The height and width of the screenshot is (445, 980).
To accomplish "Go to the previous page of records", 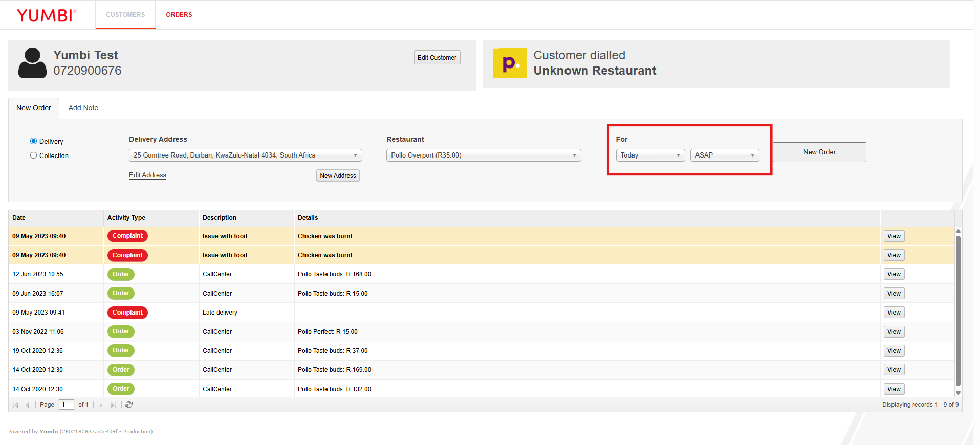I will click(x=27, y=405).
